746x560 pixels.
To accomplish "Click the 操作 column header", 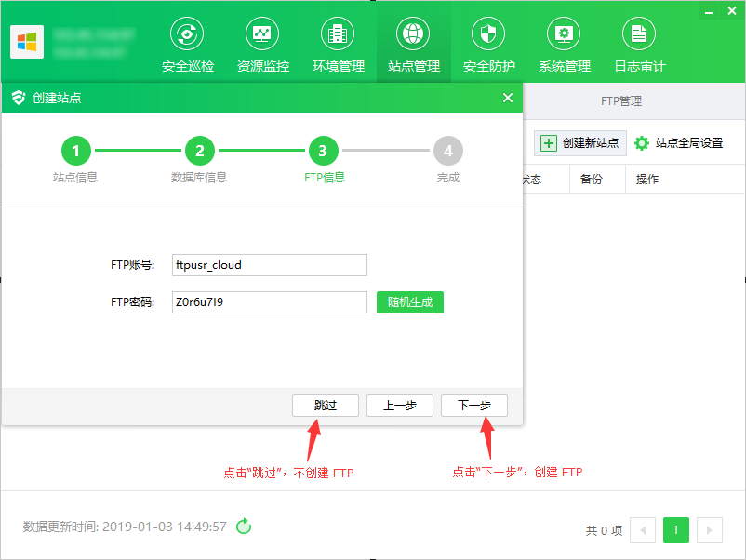I will tap(647, 180).
